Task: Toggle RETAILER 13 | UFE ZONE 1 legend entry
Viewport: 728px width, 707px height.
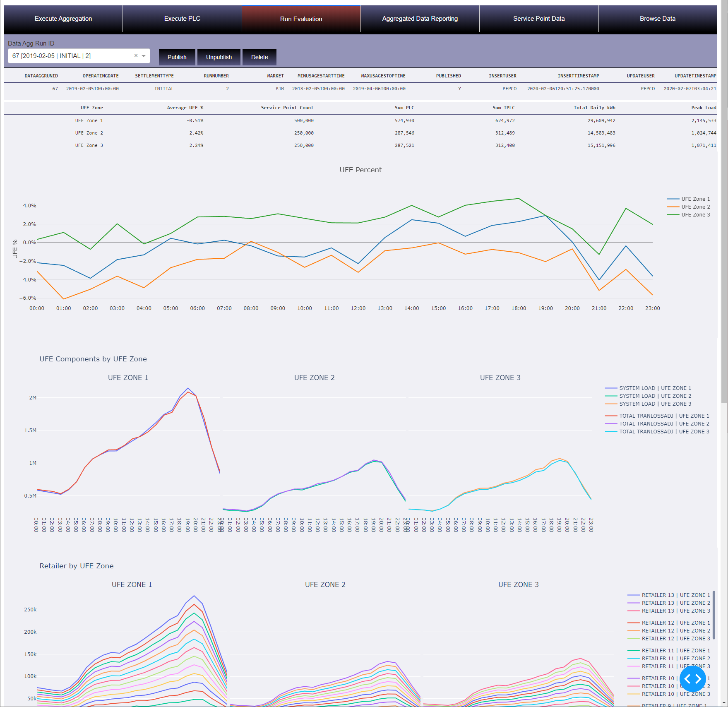Action: point(669,595)
